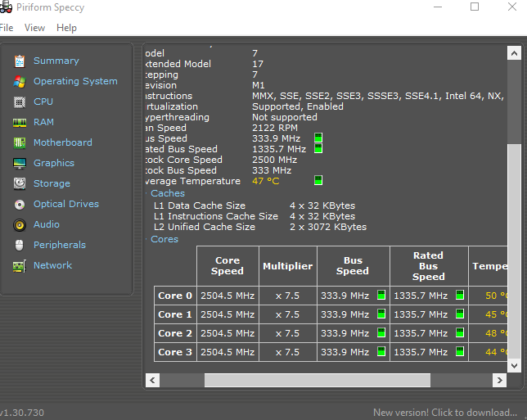Click Core 1 Bus Speed graph icon
The width and height of the screenshot is (527, 420).
pos(381,314)
